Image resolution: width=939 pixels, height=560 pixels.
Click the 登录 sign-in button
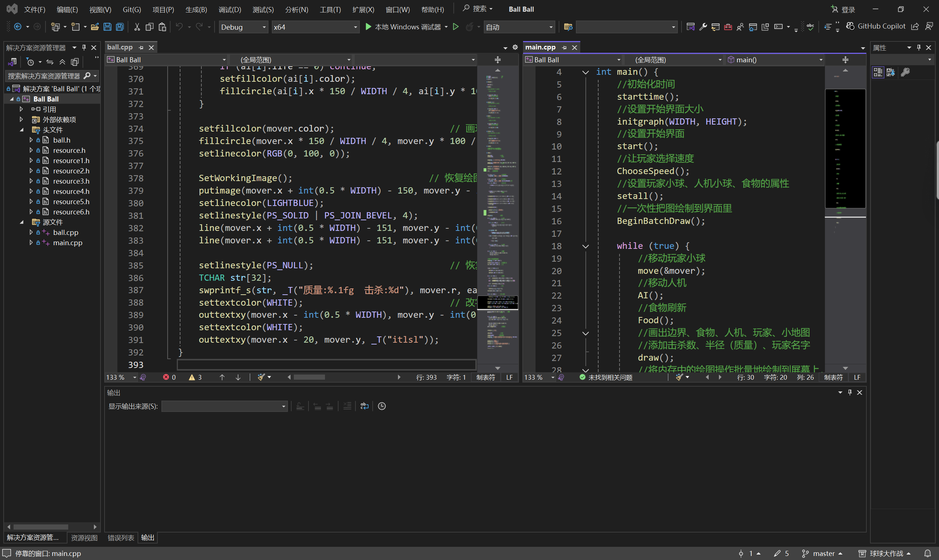[x=843, y=10]
